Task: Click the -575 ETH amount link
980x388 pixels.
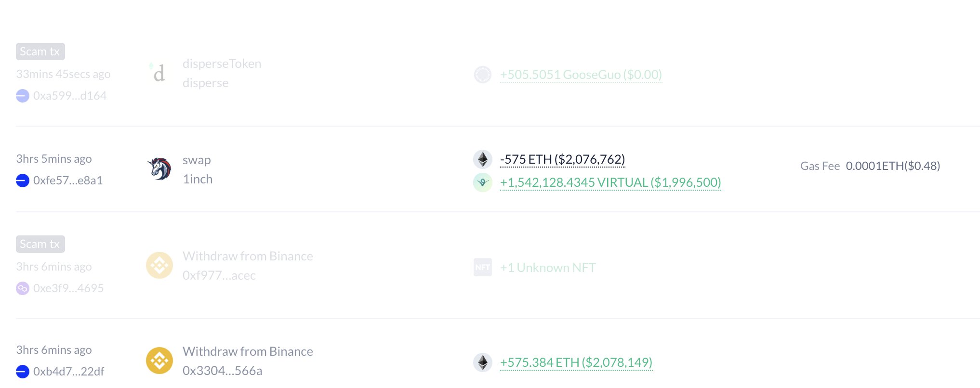Action: [562, 159]
